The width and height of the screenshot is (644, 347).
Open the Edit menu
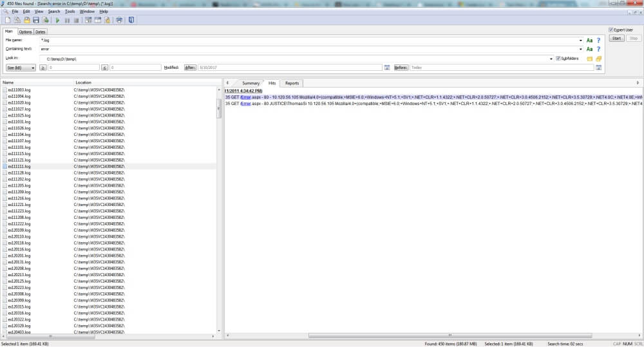(26, 12)
